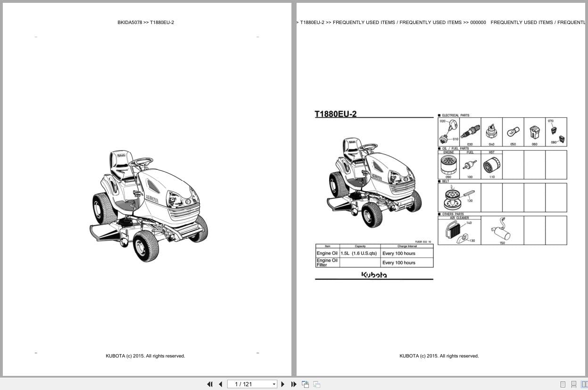588x390 pixels.
Task: Click right page Kubota copyright footer
Action: click(439, 356)
